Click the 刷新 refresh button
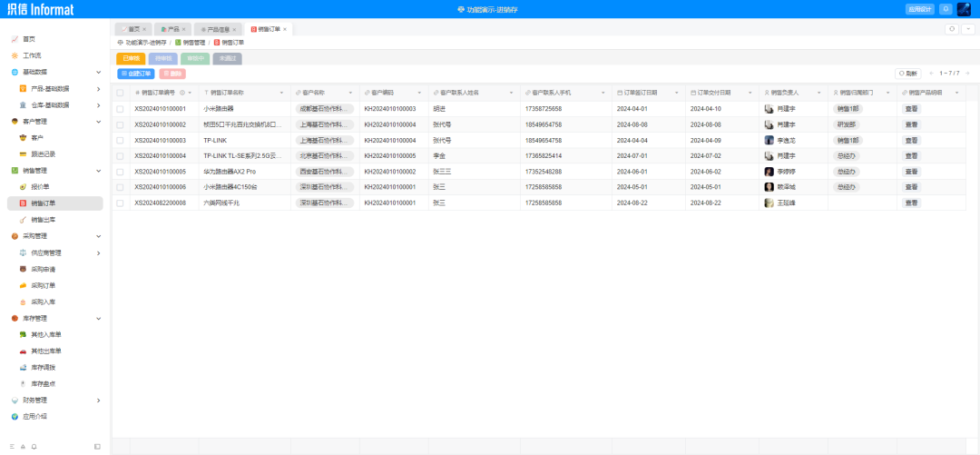Screen dimensions: 980x455 (x=907, y=74)
